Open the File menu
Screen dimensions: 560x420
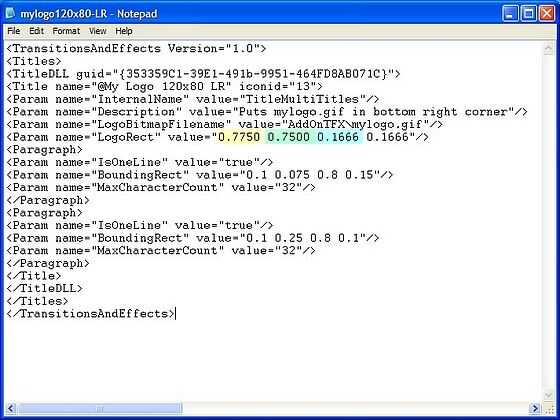point(14,31)
